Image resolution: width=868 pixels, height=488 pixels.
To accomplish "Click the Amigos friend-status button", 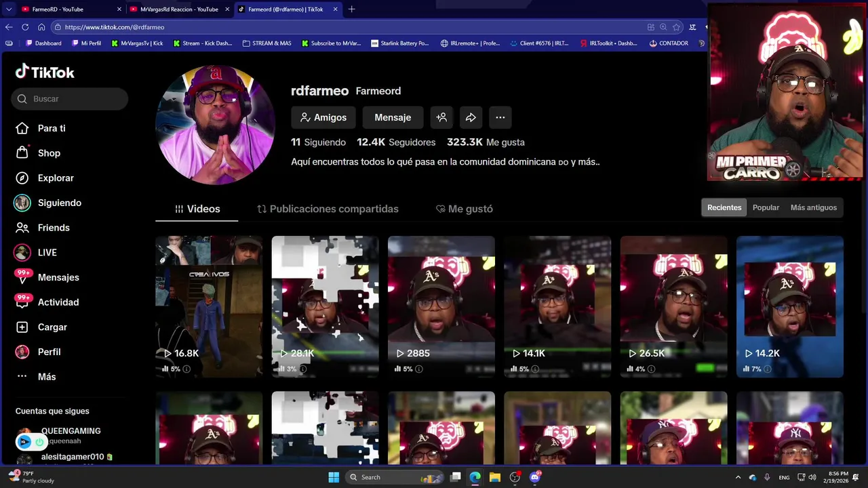I will tap(323, 117).
